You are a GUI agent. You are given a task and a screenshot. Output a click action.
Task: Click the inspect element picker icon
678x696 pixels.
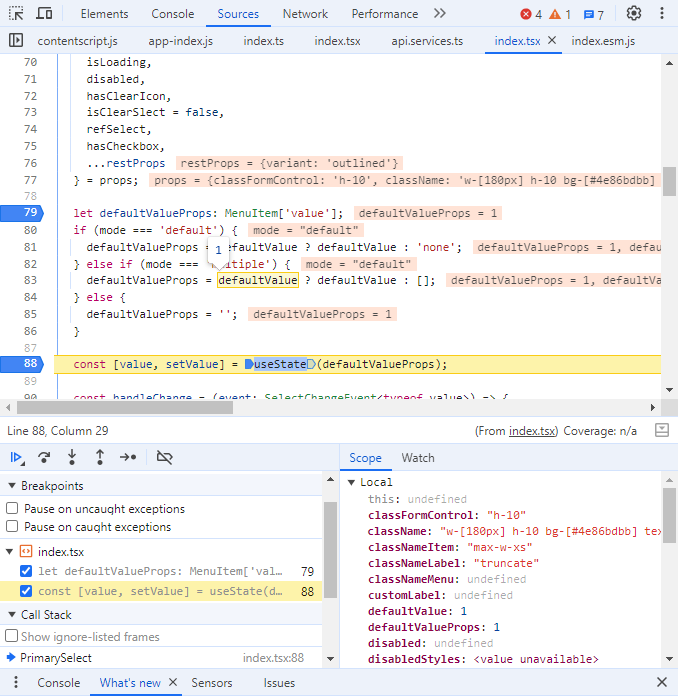(x=16, y=14)
